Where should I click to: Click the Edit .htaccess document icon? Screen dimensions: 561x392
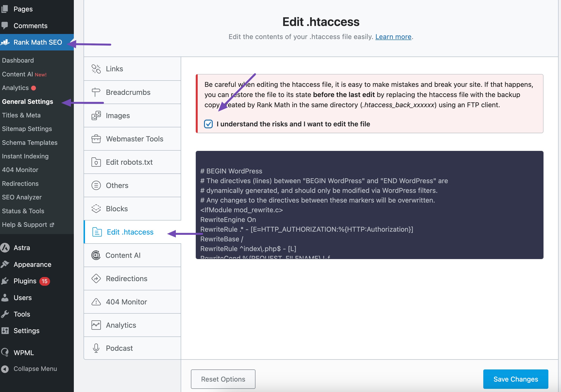pos(97,232)
